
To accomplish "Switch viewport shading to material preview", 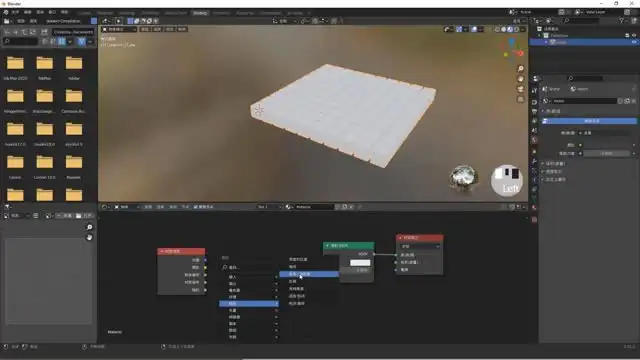I will point(510,29).
